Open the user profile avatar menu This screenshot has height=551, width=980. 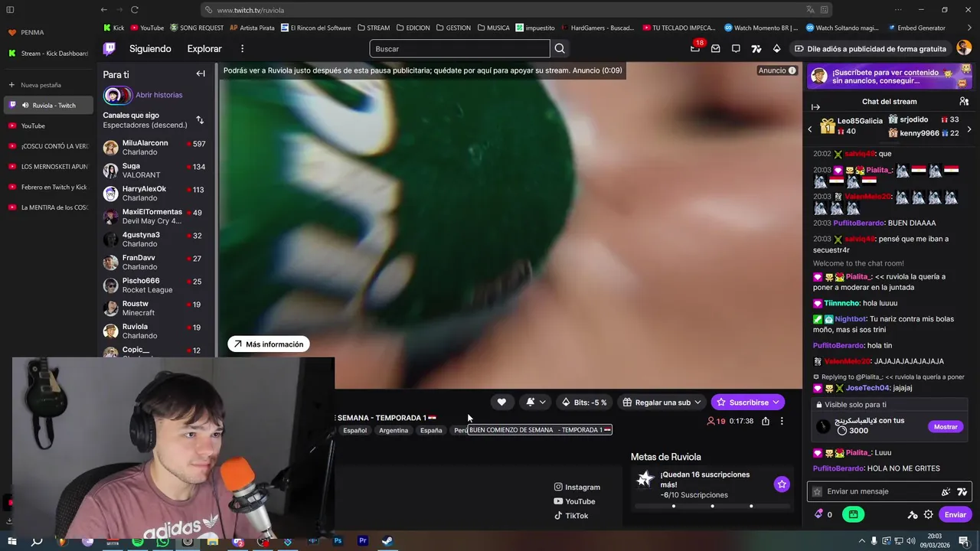click(964, 48)
